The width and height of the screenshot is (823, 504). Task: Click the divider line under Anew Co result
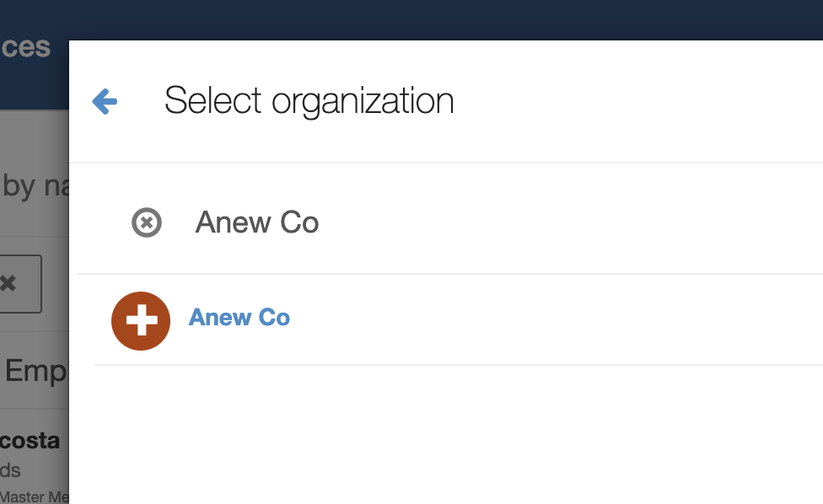(459, 364)
